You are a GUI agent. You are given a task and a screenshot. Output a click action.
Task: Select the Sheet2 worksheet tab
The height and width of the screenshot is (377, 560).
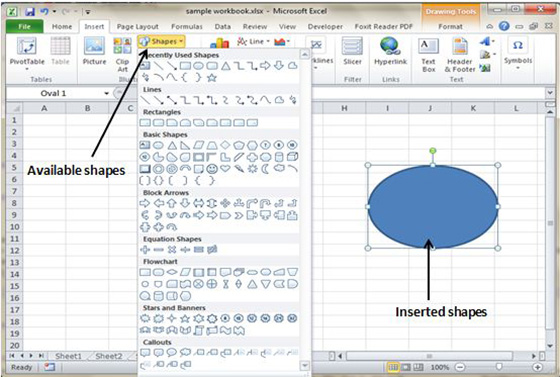[x=109, y=356]
